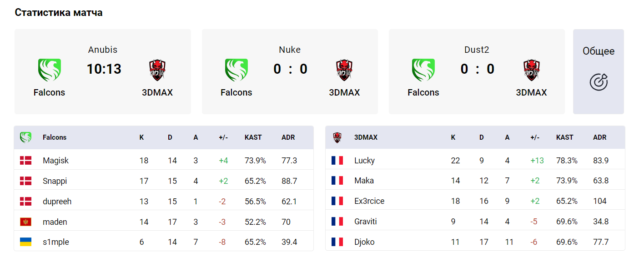Show the Общее overall stats tab

599,71
